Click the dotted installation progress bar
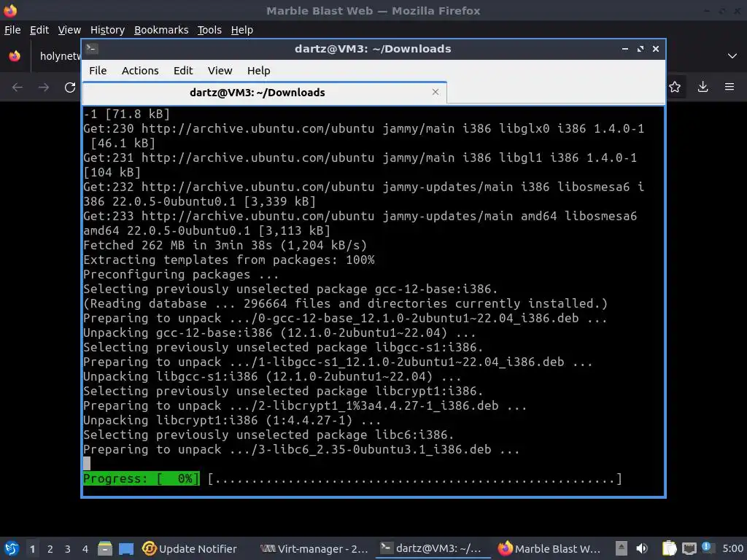747x560 pixels. click(414, 478)
